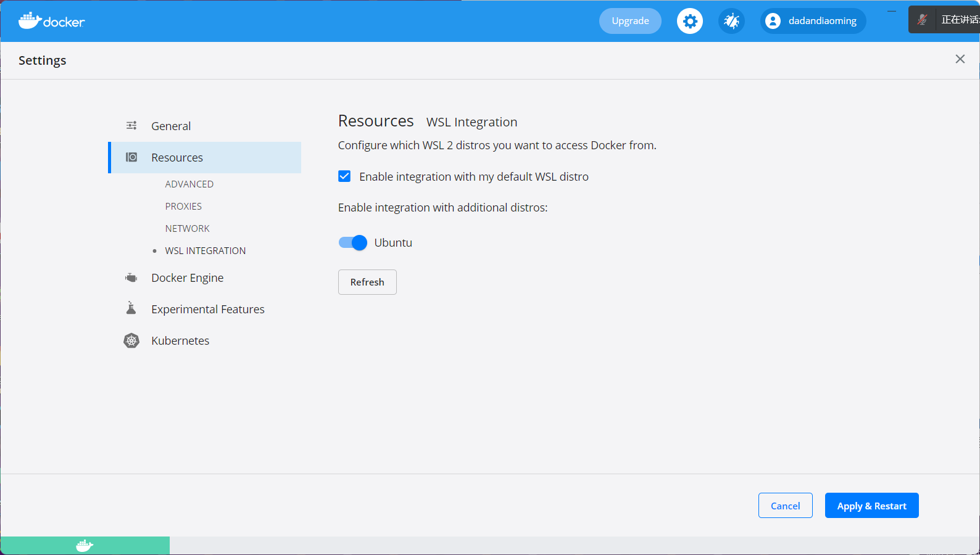
Task: Toggle off Ubuntu distro integration
Action: 353,242
